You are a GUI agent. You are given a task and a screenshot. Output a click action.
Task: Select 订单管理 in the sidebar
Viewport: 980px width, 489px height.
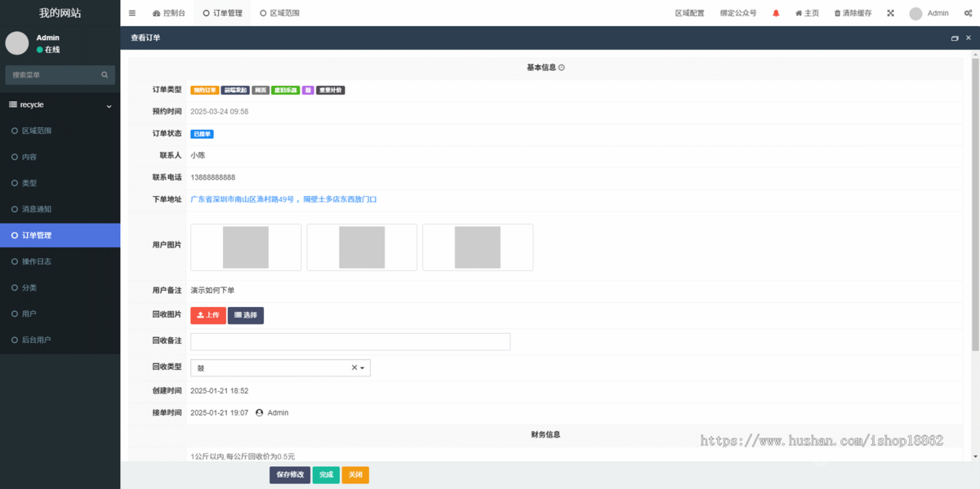point(60,235)
